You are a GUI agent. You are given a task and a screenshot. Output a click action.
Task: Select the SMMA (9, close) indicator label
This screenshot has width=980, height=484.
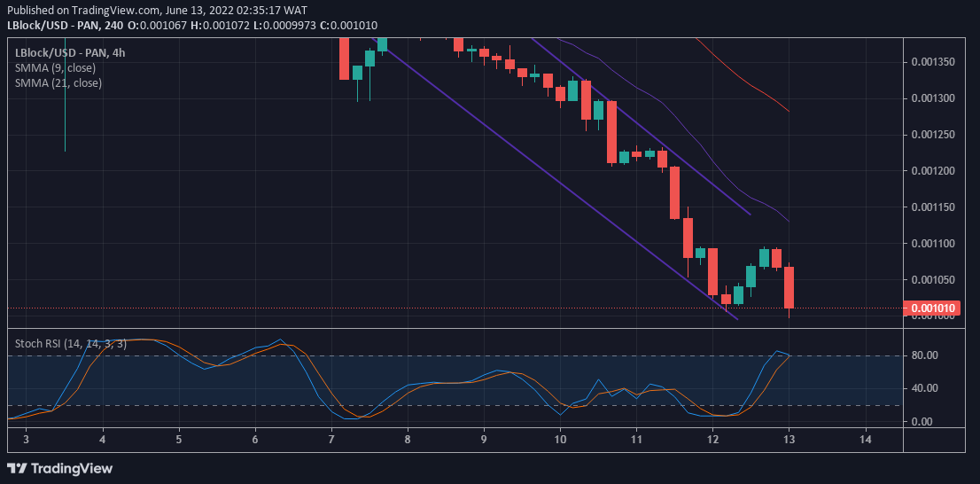pos(55,67)
